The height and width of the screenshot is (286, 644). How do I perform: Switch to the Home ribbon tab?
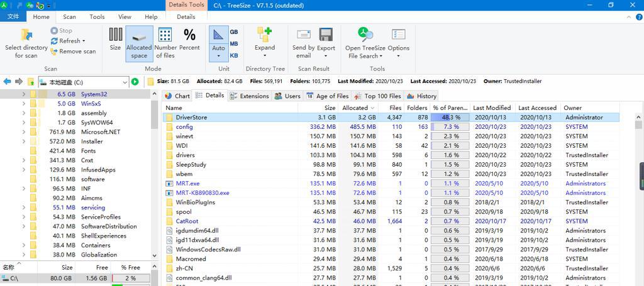pyautogui.click(x=41, y=17)
